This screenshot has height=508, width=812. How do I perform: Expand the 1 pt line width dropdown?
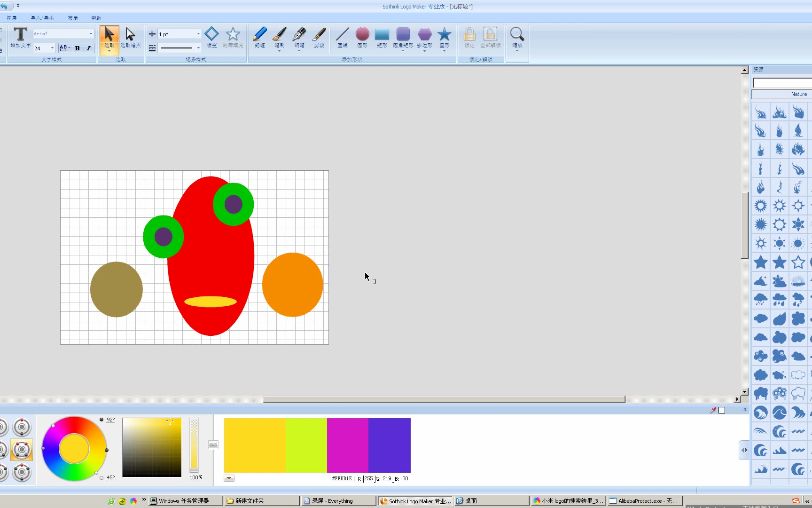click(198, 34)
